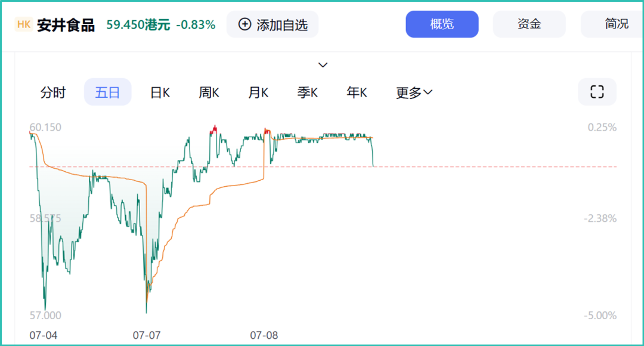The height and width of the screenshot is (346, 644).
Task: Click the -2.38% axis label
Action: [600, 218]
